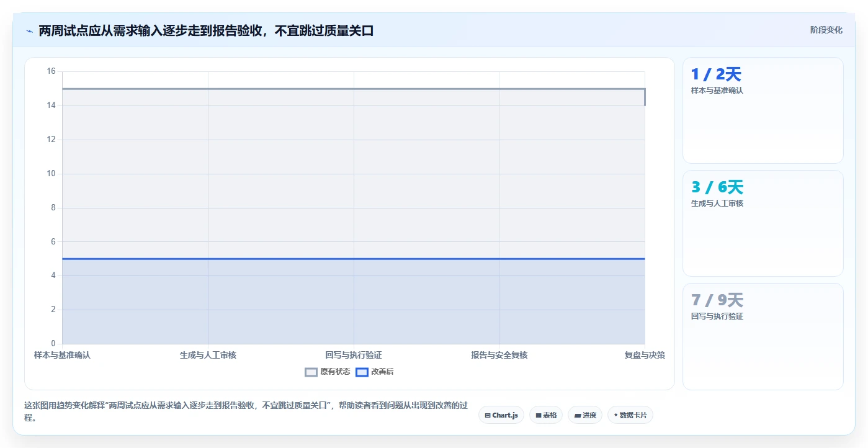Open the 7 / 9天 data card

[x=763, y=336]
